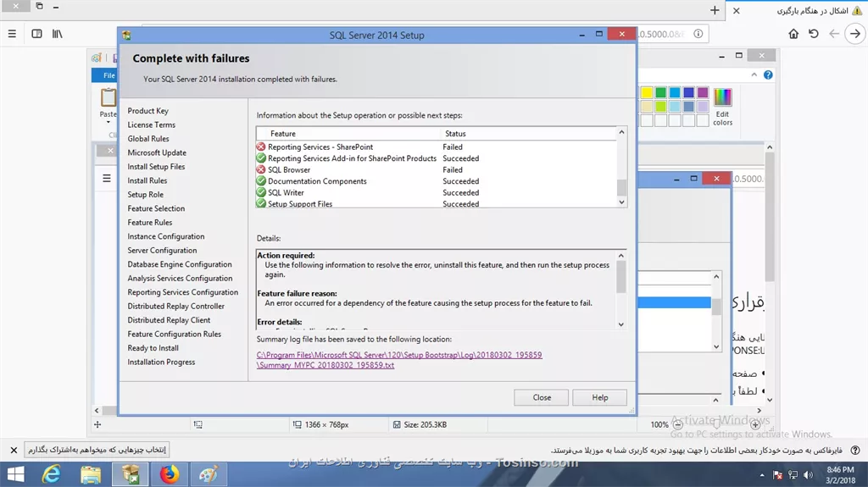
Task: Switch to Firefox on taskbar
Action: pyautogui.click(x=170, y=475)
